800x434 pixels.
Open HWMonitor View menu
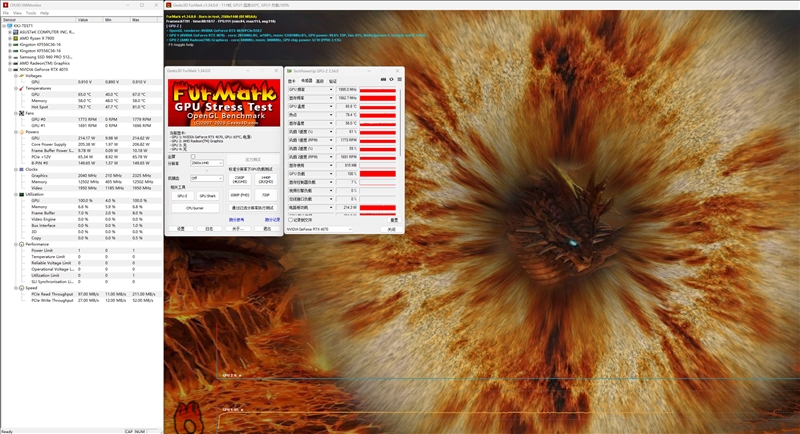point(17,13)
